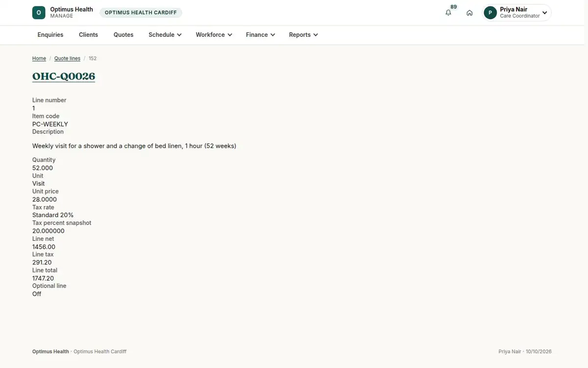Navigate to the Quote lines breadcrumb
The height and width of the screenshot is (368, 588).
[x=67, y=58]
